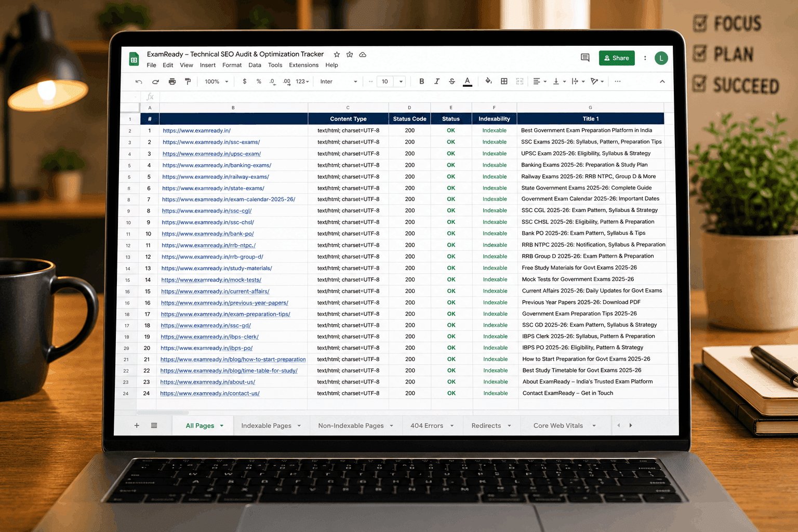Open the Extensions menu

[304, 65]
